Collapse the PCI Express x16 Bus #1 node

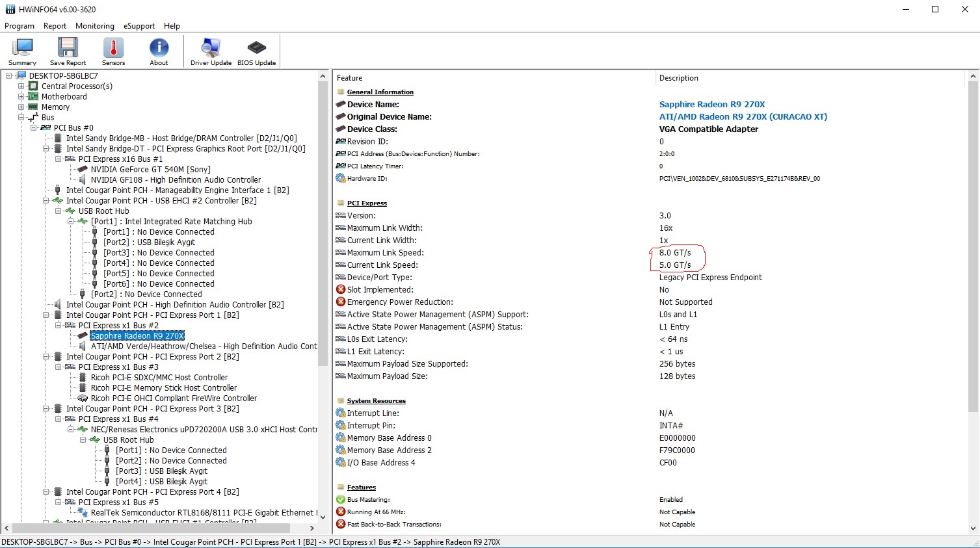click(x=58, y=159)
